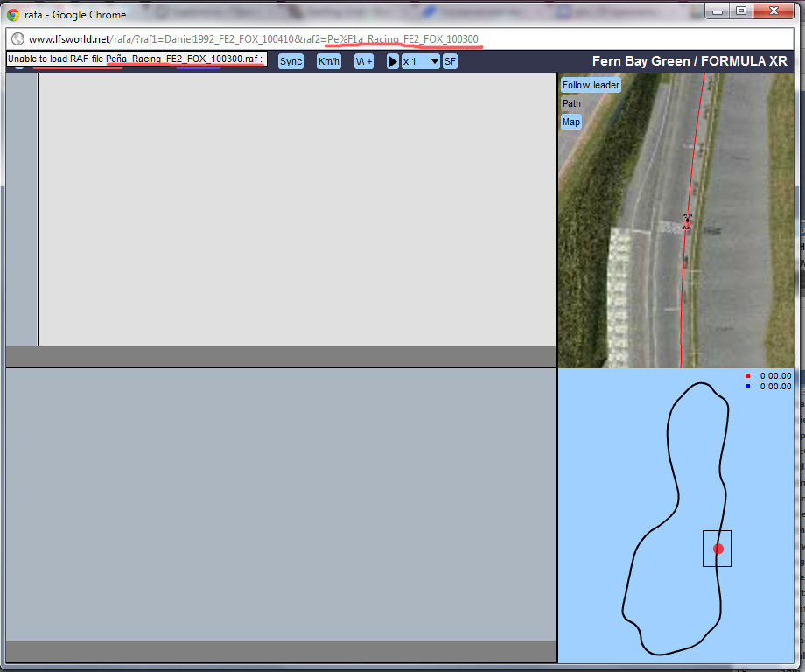
Task: Close the rafa Chrome window
Action: [773, 11]
